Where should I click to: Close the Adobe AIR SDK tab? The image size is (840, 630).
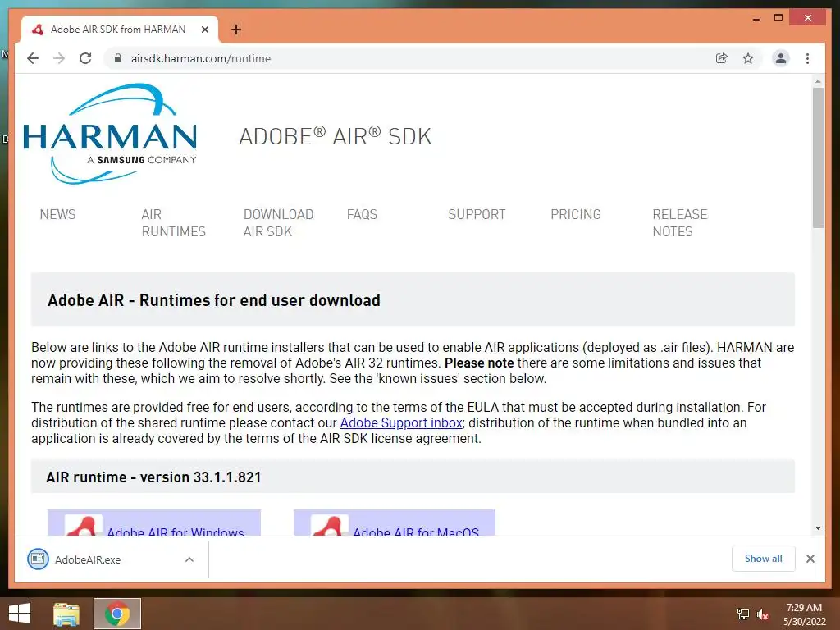tap(204, 30)
